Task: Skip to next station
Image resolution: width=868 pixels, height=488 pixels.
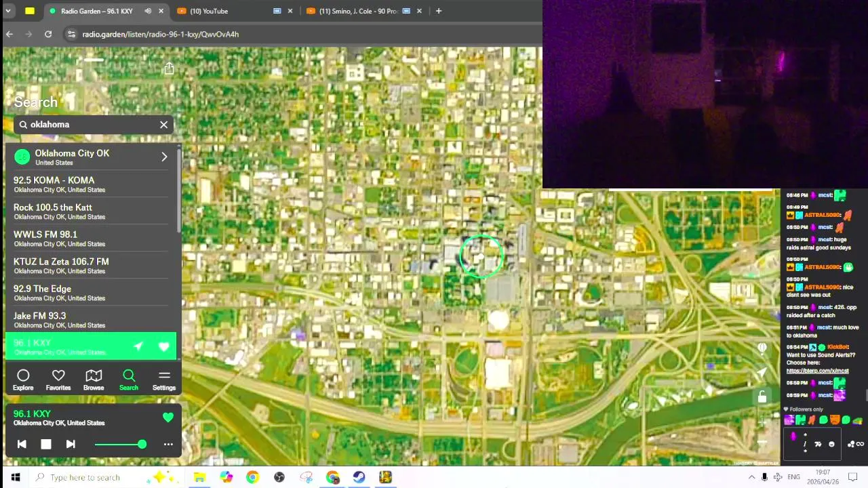Action: 71,444
